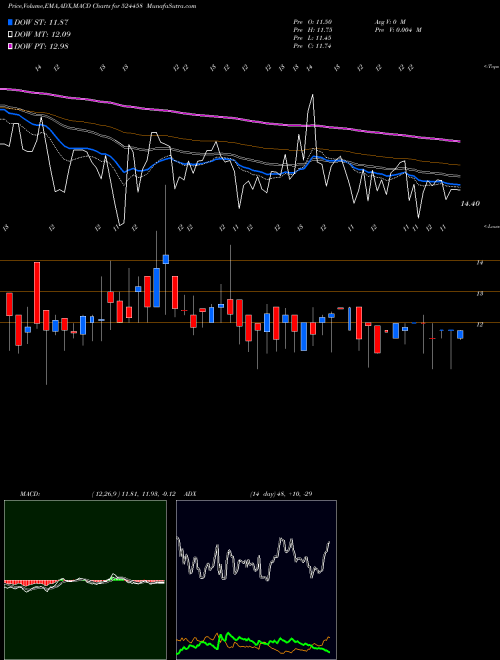This screenshot has width=500, height=660.
Task: Click the 14.40 price label
Action: click(470, 204)
